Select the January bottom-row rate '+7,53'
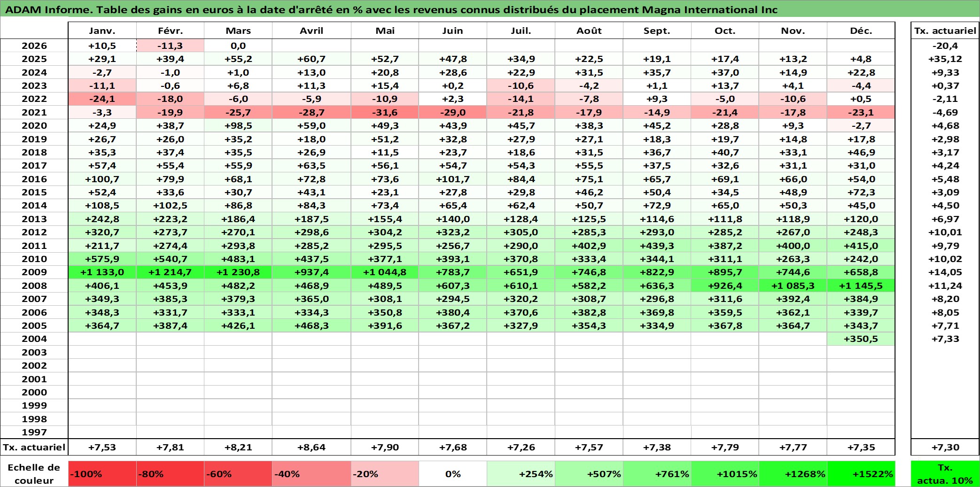980x487 pixels. tap(102, 447)
